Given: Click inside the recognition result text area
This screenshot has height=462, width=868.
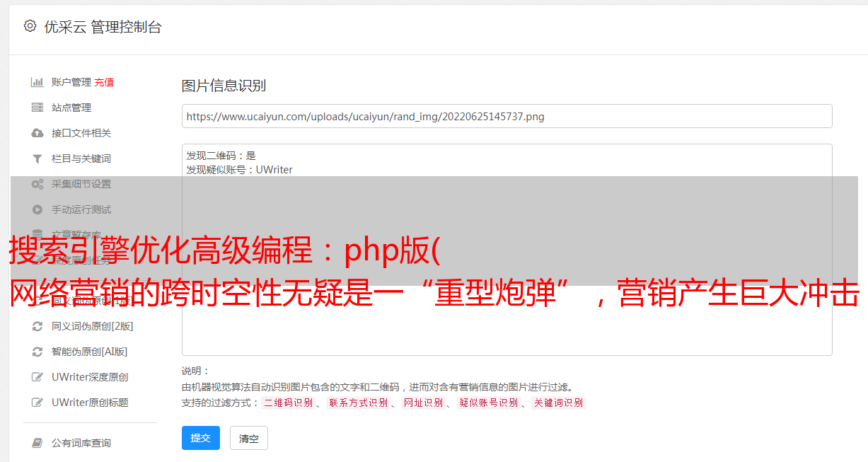Looking at the screenshot, I should (507, 250).
